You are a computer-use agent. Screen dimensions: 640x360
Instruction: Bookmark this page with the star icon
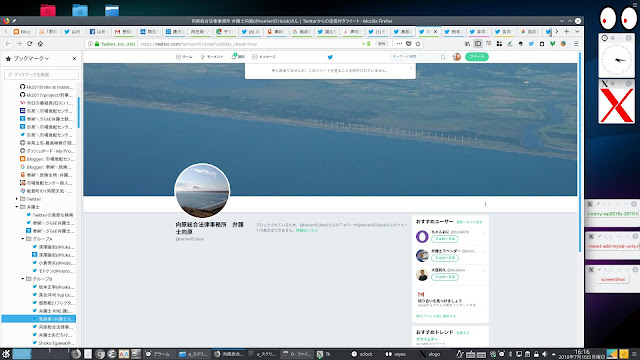click(x=418, y=44)
